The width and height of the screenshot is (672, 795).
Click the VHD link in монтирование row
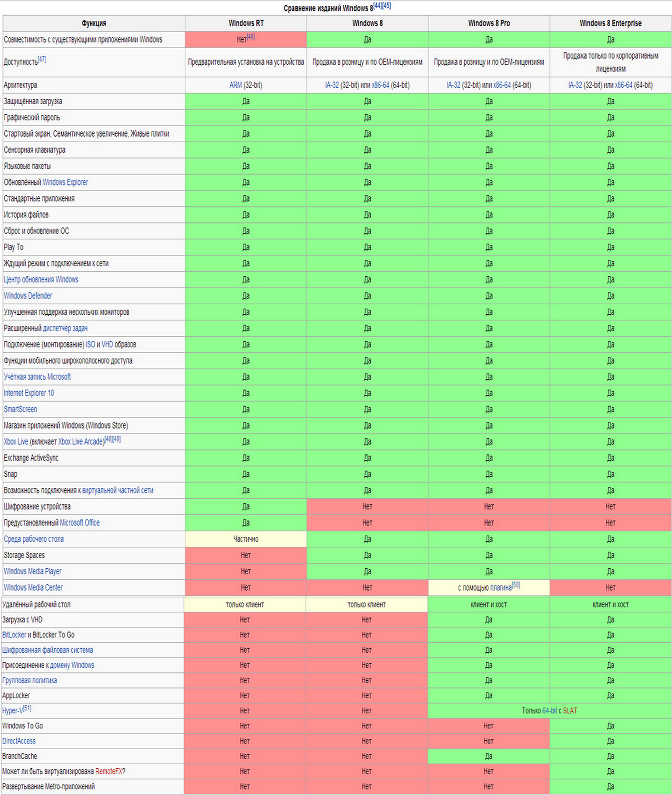(x=107, y=344)
